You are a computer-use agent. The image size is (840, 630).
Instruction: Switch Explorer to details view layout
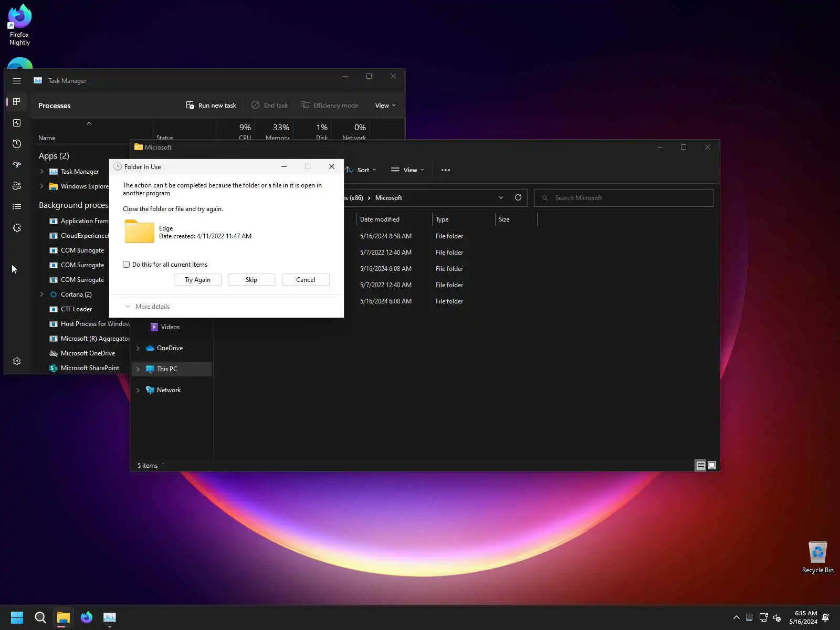point(700,466)
